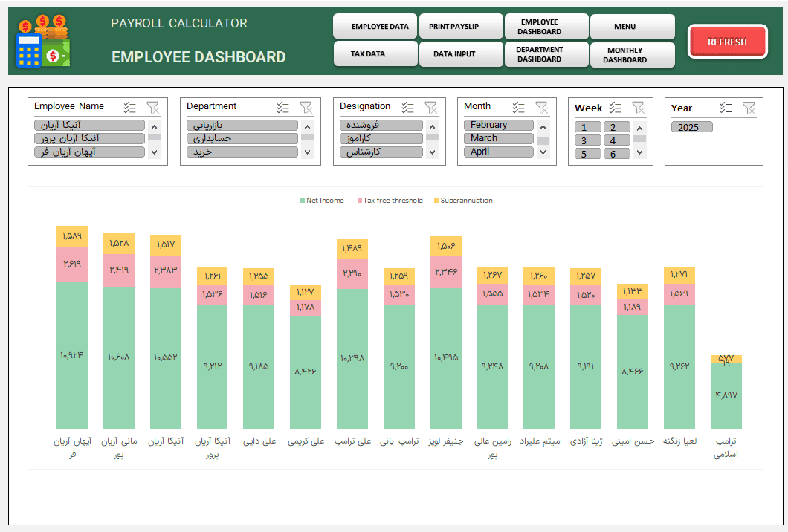This screenshot has height=532, width=788.
Task: Click Employee Name slicer down arrow
Action: click(155, 152)
